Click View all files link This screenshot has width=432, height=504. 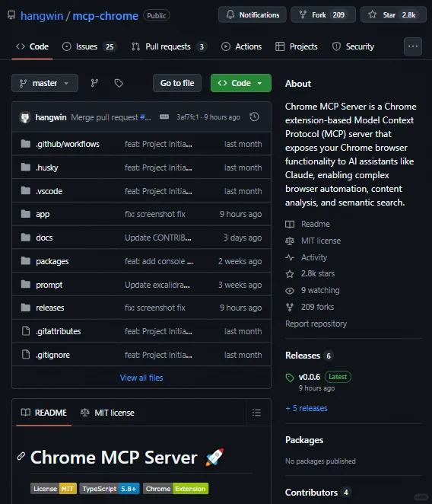(141, 378)
